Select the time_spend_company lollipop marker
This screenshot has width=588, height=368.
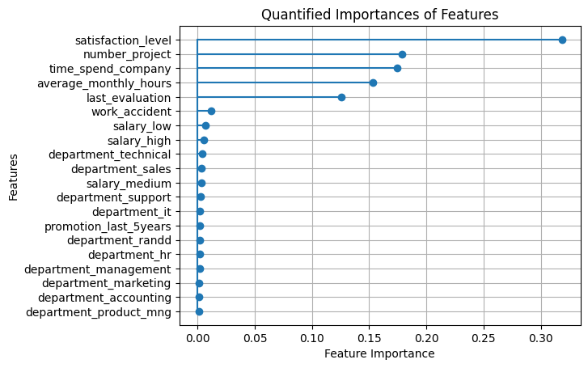397,69
